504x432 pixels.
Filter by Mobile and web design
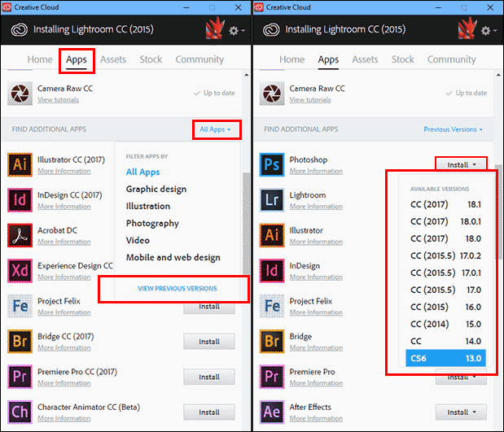point(173,258)
